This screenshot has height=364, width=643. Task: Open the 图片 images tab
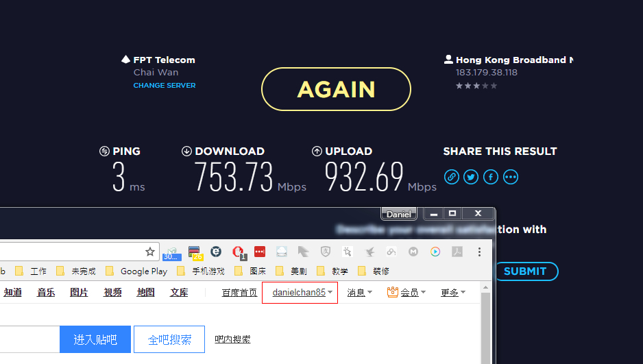pos(79,292)
